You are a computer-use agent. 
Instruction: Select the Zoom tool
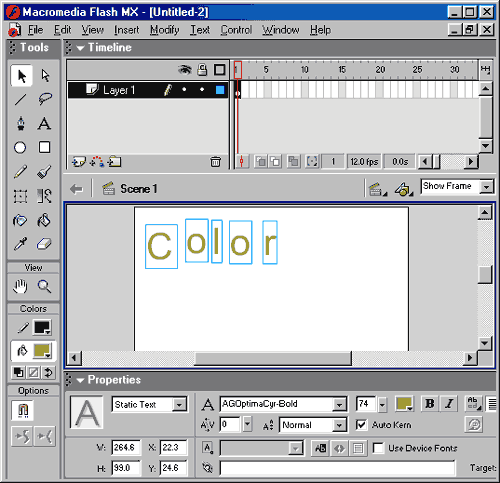(44, 286)
